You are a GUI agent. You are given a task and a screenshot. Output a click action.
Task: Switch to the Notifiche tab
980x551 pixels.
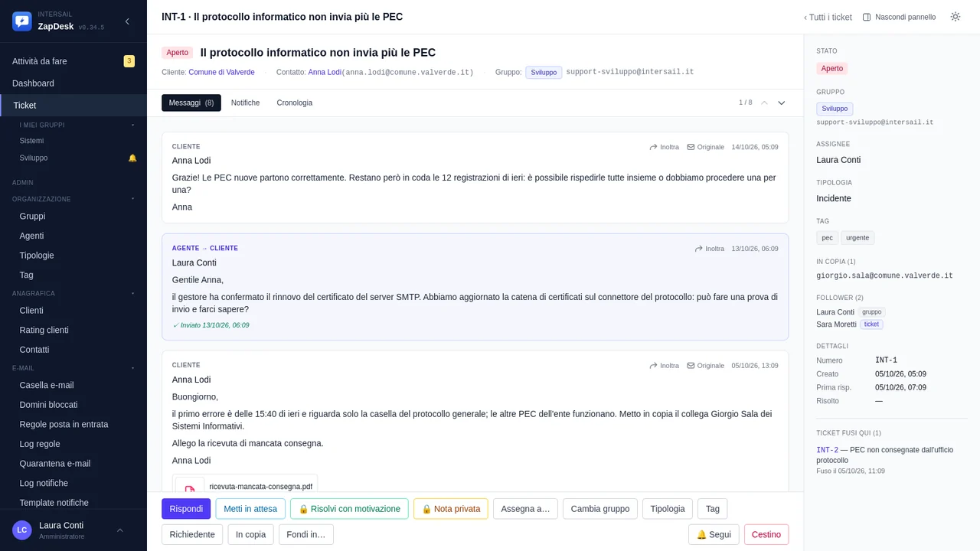[245, 103]
